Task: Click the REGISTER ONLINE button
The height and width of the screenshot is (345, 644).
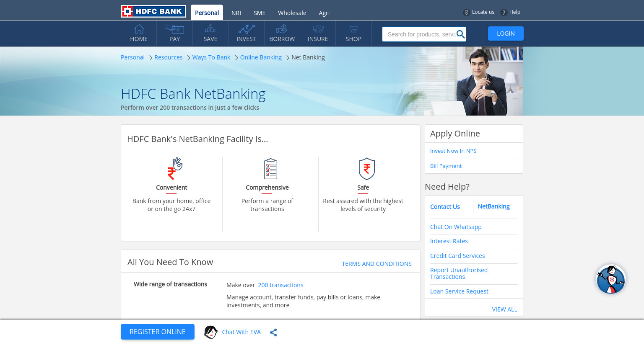Action: [x=158, y=332]
